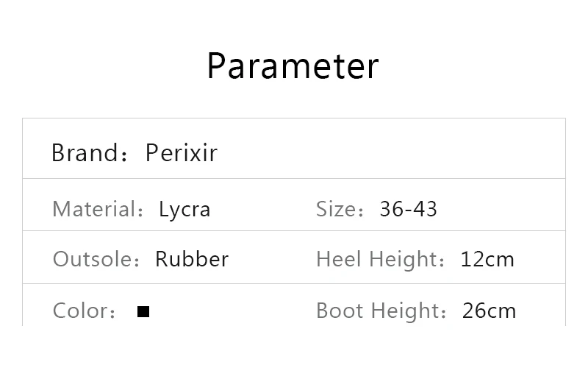This screenshot has width=588, height=379.
Task: Select the Lycra material value
Action: tap(184, 209)
